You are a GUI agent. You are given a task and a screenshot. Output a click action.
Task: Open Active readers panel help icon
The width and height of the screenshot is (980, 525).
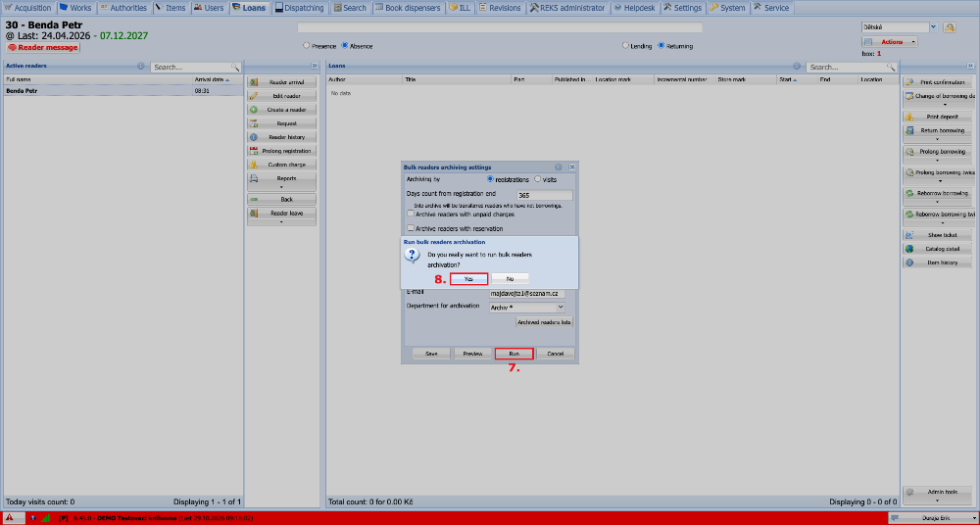click(140, 66)
